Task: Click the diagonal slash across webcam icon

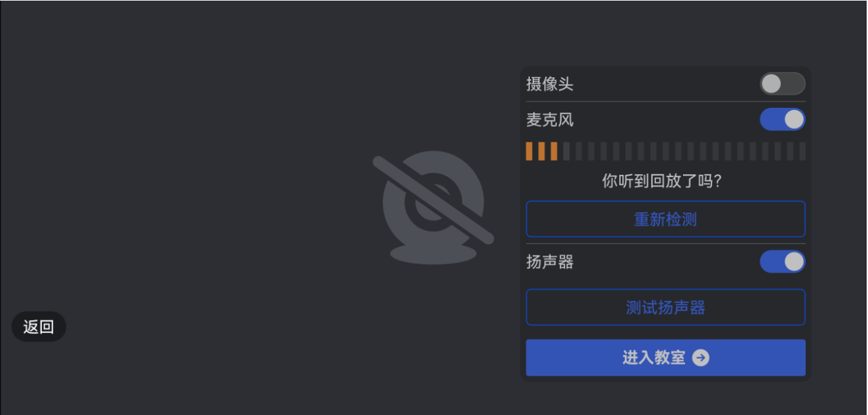Action: 434,200
